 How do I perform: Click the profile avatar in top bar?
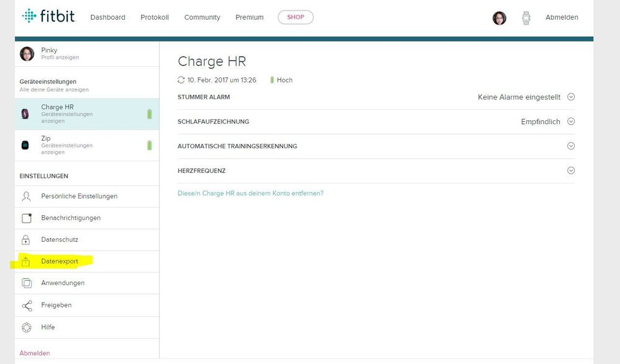(x=499, y=18)
